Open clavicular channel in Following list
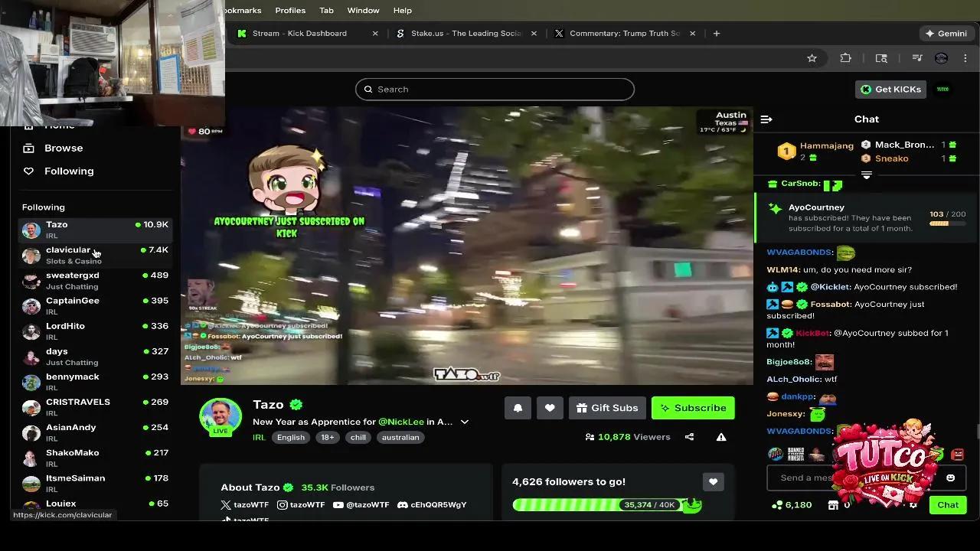 pyautogui.click(x=95, y=255)
